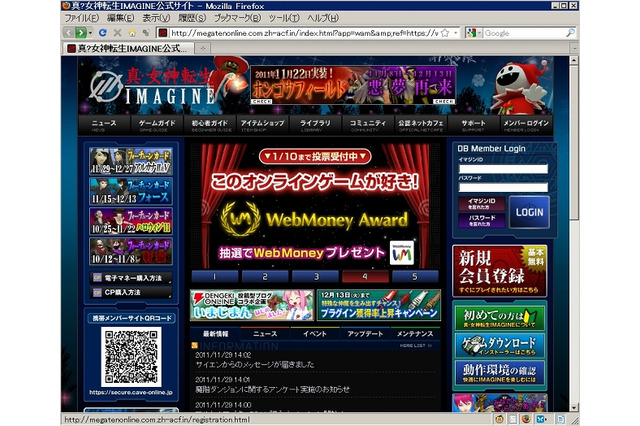Image resolution: width=640 pixels, height=426 pixels.
Task: Open the 10/25~11/22 ハロウィン fortune card banner
Action: click(131, 222)
